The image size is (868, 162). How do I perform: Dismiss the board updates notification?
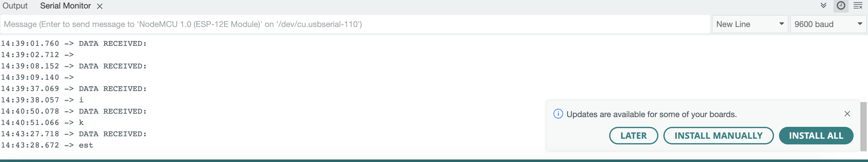[847, 114]
